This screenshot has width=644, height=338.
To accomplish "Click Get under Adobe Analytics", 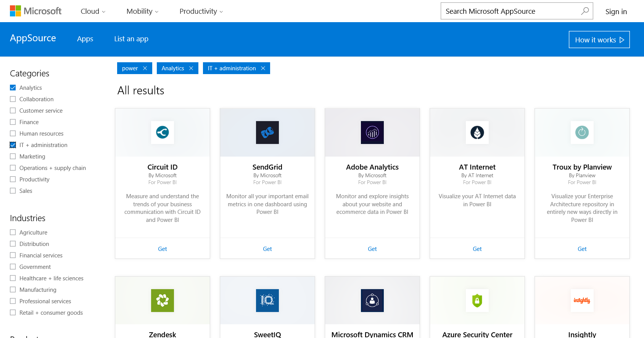I will click(x=372, y=249).
